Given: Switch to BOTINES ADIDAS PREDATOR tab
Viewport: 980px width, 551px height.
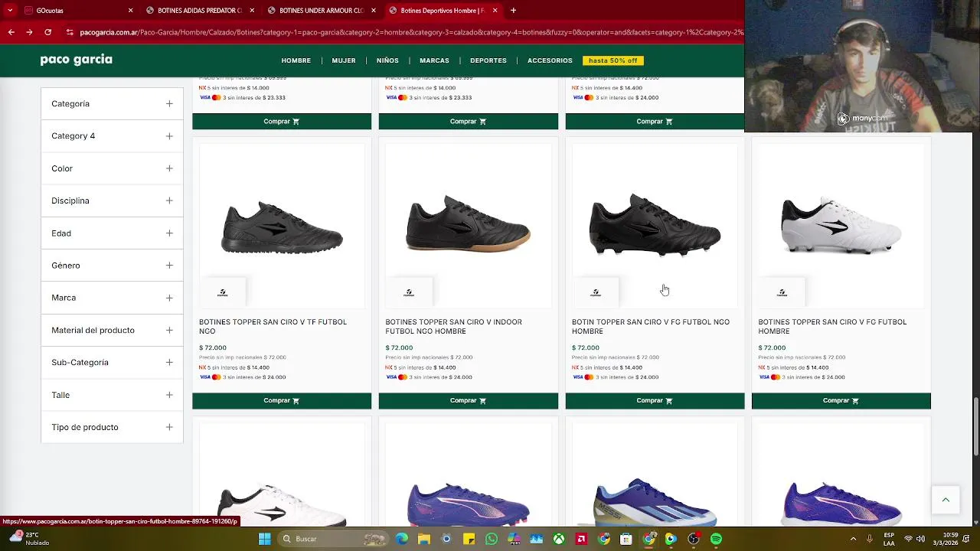Looking at the screenshot, I should point(199,11).
